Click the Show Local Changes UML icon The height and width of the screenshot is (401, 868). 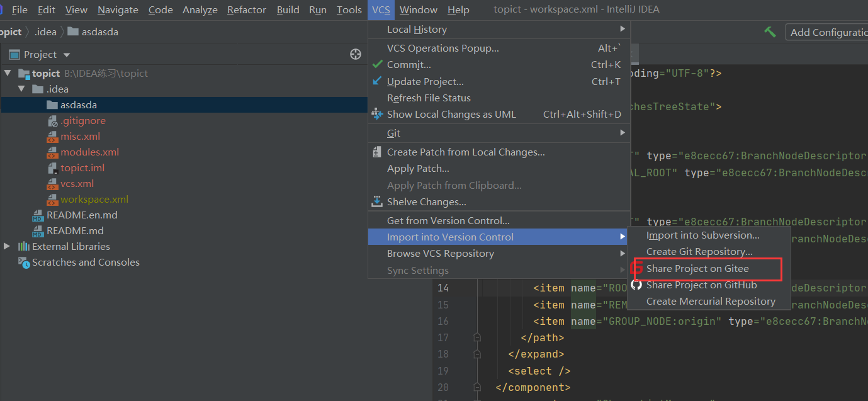[x=377, y=115]
